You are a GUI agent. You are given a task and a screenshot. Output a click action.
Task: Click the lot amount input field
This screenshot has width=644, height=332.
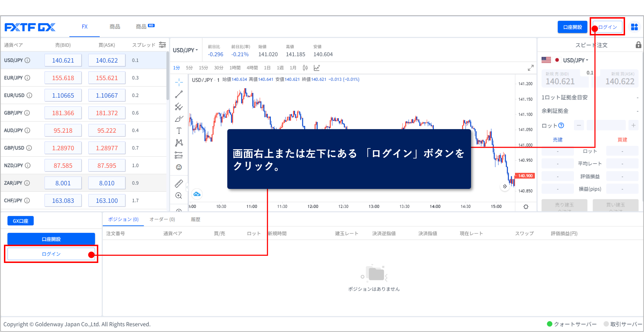[606, 125]
